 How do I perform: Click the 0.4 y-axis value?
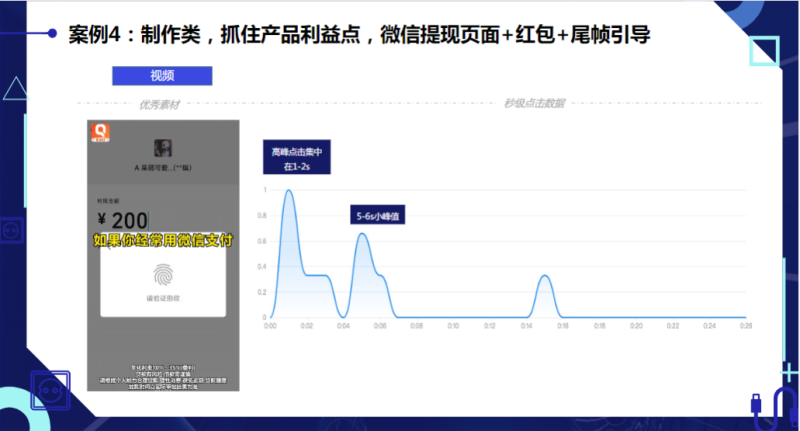[262, 267]
